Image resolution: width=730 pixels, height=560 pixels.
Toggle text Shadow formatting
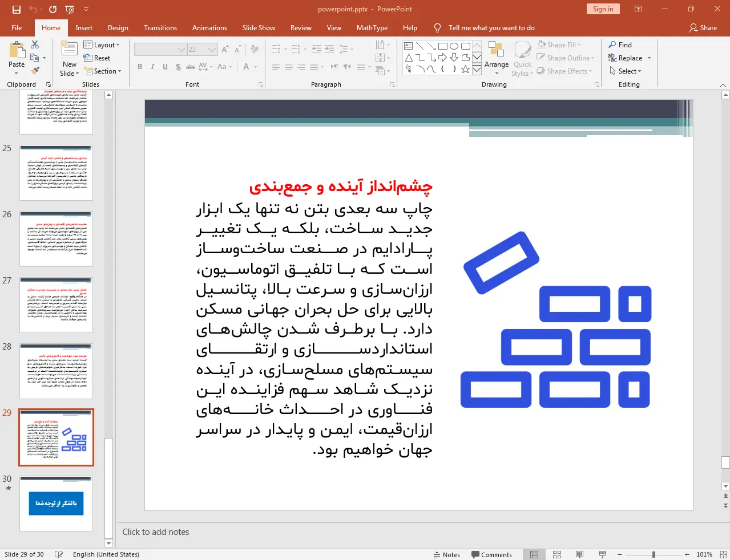178,67
